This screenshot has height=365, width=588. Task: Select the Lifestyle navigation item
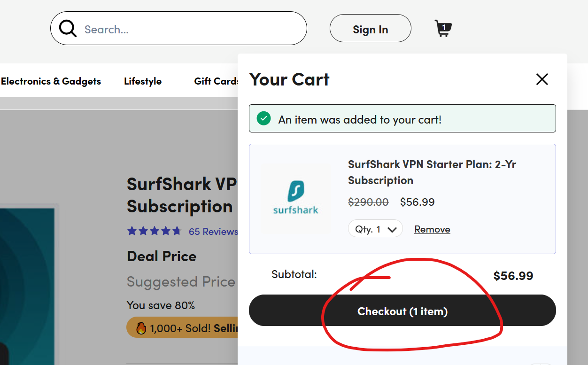[142, 81]
